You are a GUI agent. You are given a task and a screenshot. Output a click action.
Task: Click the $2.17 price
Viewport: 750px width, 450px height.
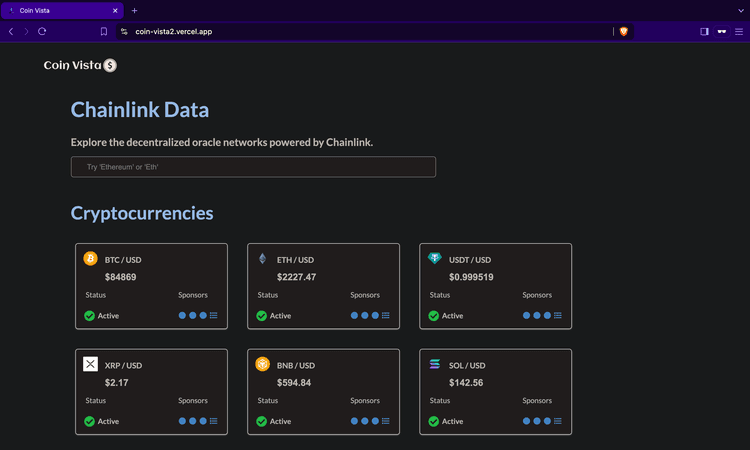pos(117,383)
